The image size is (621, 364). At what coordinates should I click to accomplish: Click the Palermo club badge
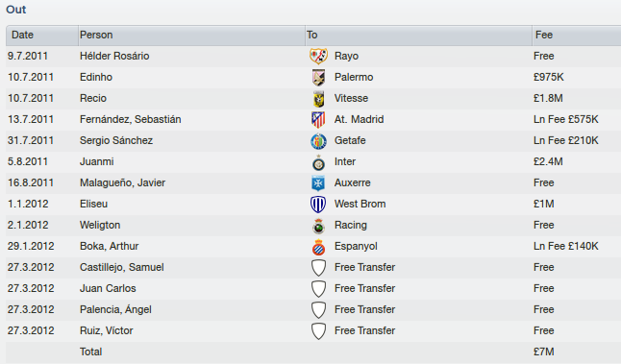pos(318,77)
